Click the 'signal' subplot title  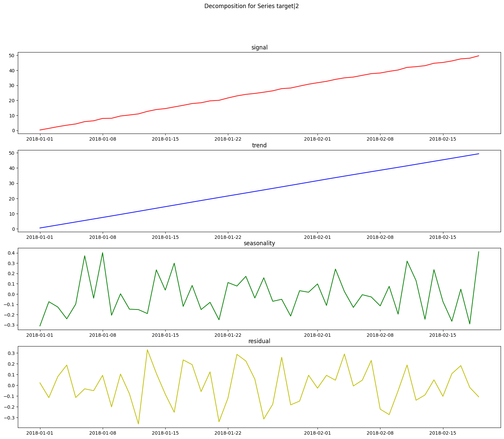(259, 47)
